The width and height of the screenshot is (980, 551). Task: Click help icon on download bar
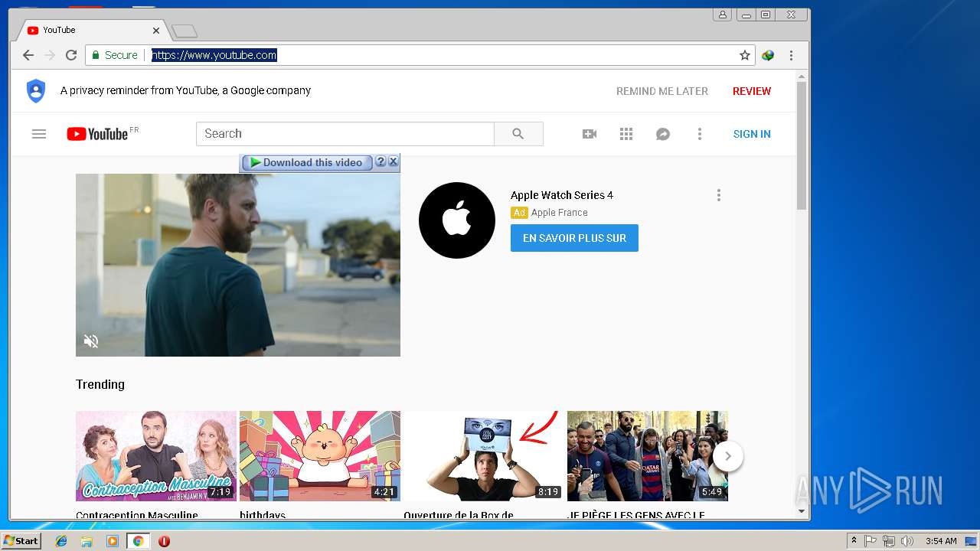381,161
